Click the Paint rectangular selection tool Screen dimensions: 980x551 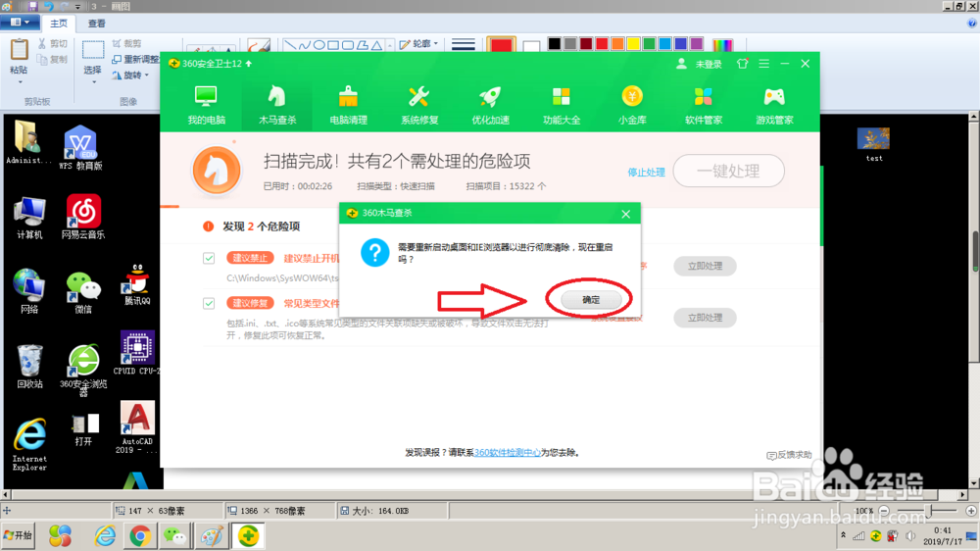(93, 50)
